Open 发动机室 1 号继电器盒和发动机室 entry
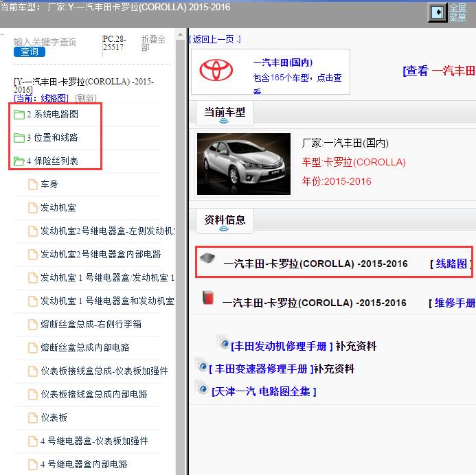The image size is (476, 475). pos(107,301)
